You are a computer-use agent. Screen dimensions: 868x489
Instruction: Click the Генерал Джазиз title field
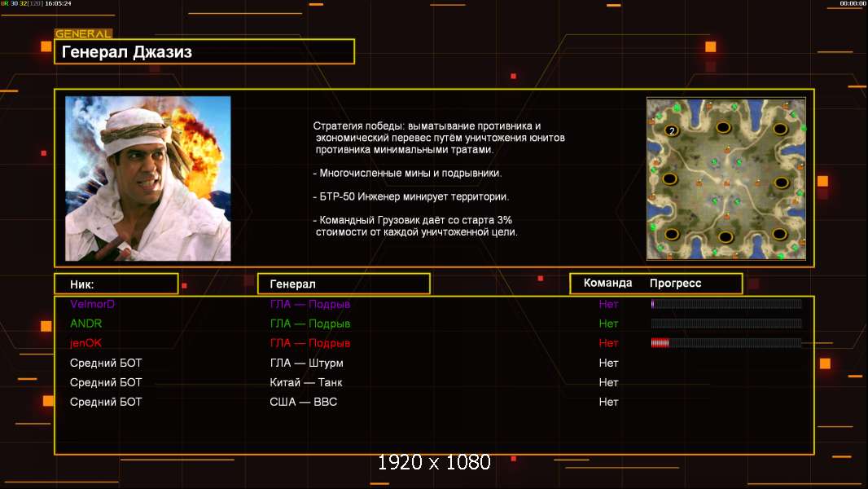tap(204, 51)
